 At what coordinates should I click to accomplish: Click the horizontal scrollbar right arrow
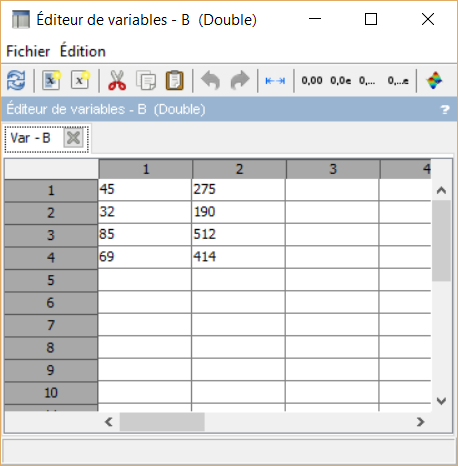[421, 422]
